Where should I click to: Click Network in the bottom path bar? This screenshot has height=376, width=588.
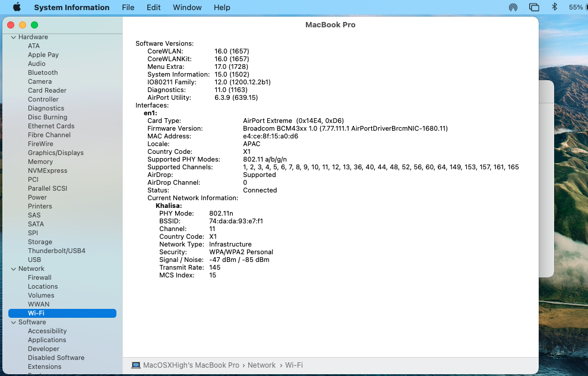[x=261, y=365]
